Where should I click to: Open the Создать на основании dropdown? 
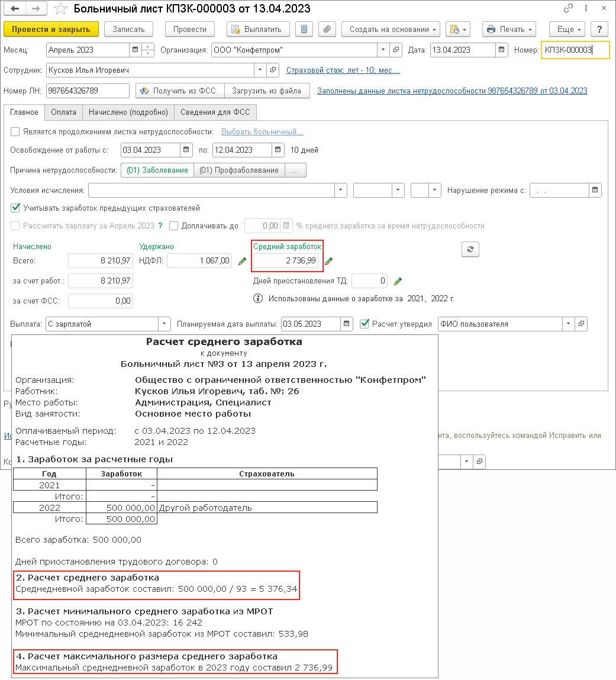click(x=391, y=29)
